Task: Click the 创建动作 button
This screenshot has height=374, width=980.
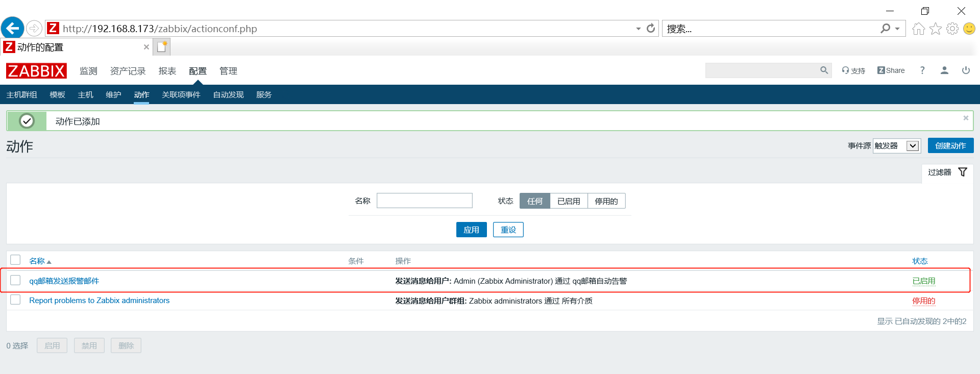Action: tap(950, 145)
